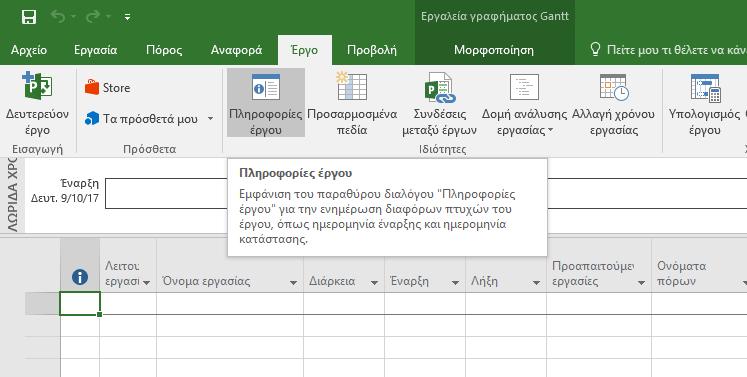Expand the Τα πρόσθετά μου dropdown arrow

click(211, 119)
